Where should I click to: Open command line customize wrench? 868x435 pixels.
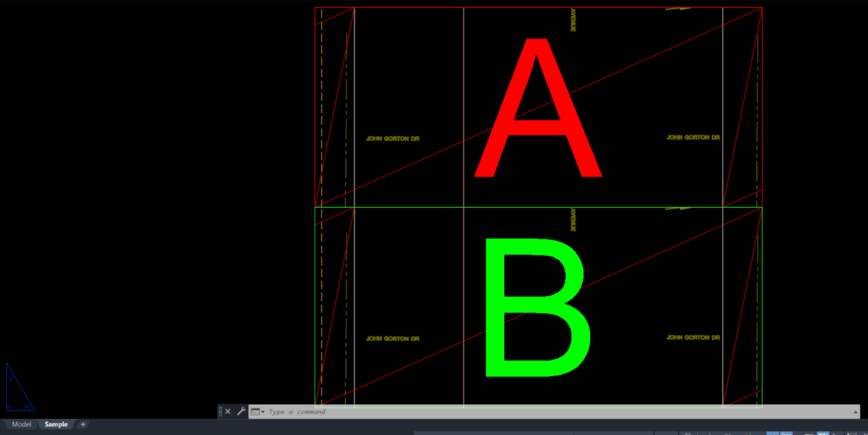tap(241, 411)
